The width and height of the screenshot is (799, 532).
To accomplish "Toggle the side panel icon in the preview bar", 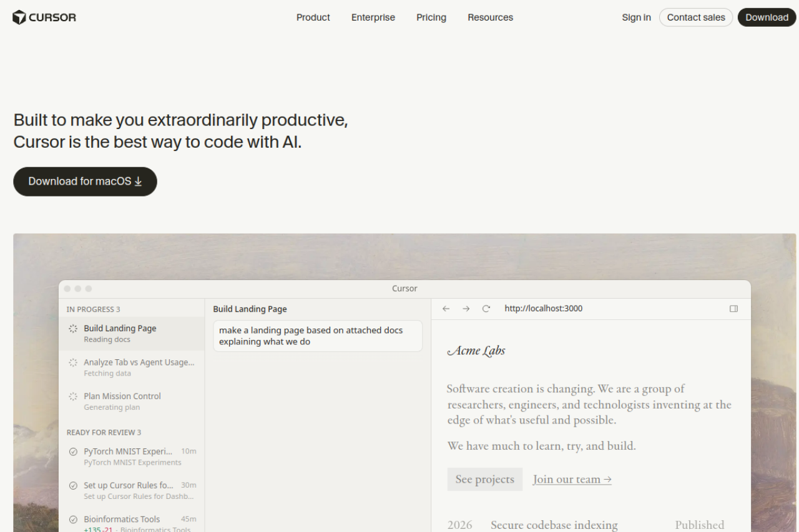I will (x=733, y=309).
